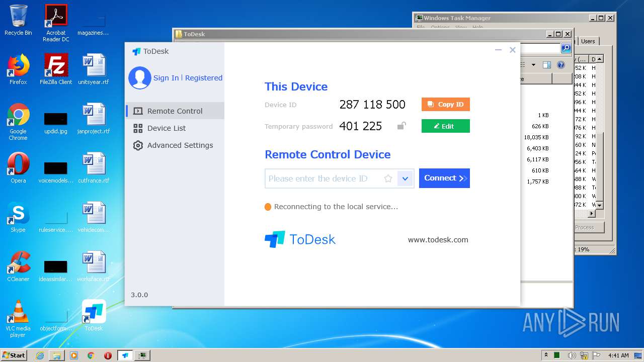Image resolution: width=644 pixels, height=362 pixels.
Task: Open Opera desktop icon
Action: pos(18,168)
